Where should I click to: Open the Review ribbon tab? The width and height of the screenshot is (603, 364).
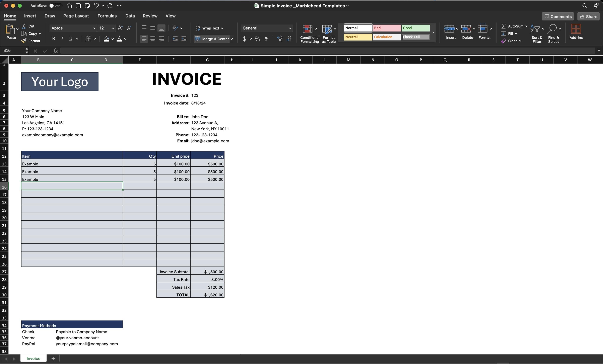[150, 16]
